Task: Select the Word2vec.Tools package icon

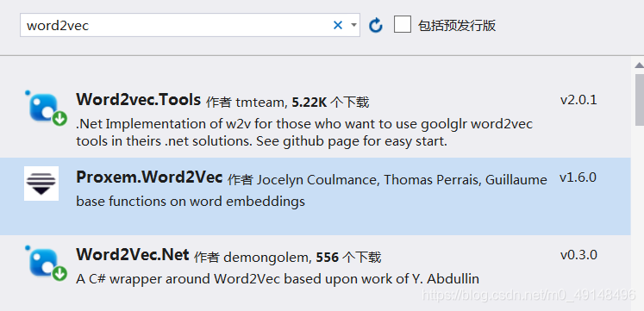Action: point(47,109)
